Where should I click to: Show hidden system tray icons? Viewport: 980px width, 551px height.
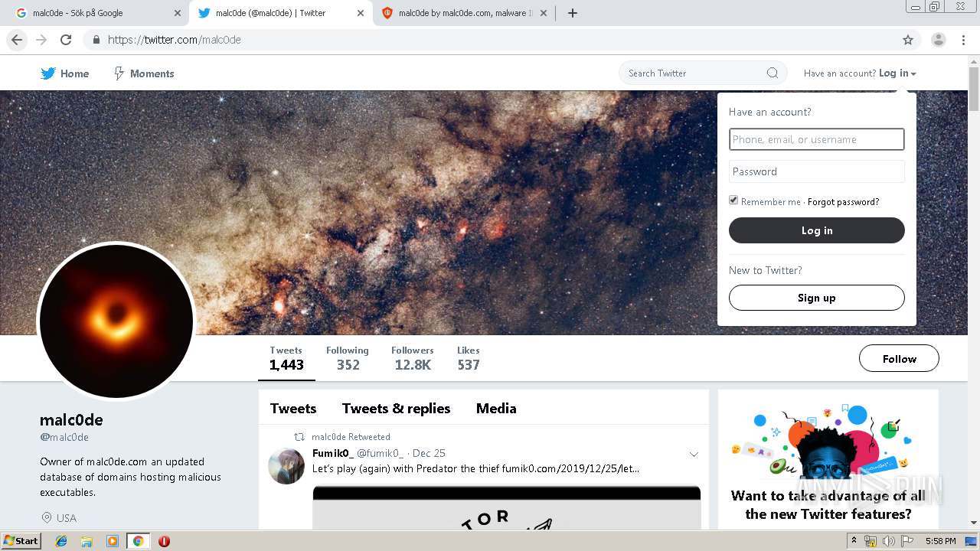tap(854, 541)
